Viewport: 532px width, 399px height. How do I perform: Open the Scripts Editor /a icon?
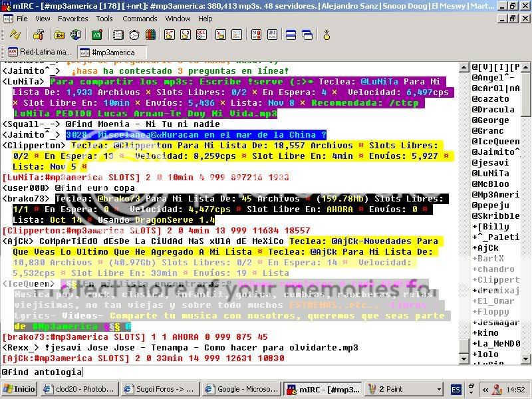[x=97, y=35]
